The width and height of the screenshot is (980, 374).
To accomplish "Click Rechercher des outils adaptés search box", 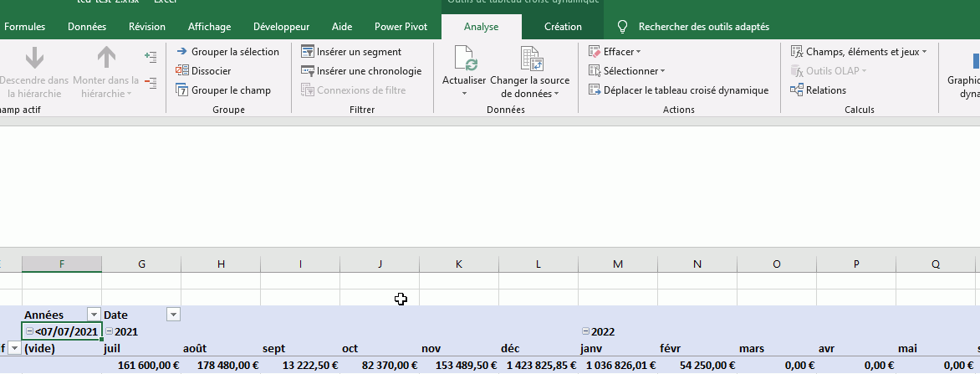I will point(702,27).
